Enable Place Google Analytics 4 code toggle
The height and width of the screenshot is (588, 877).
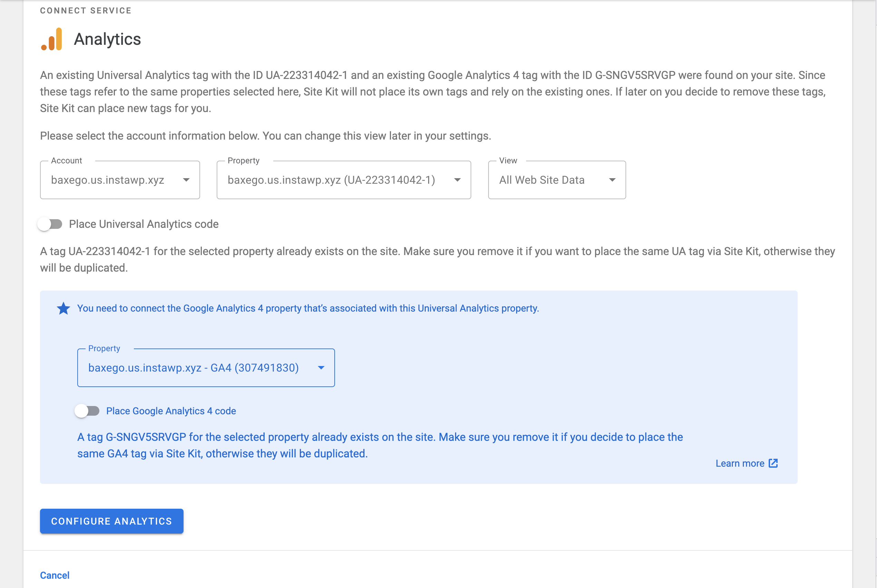87,411
